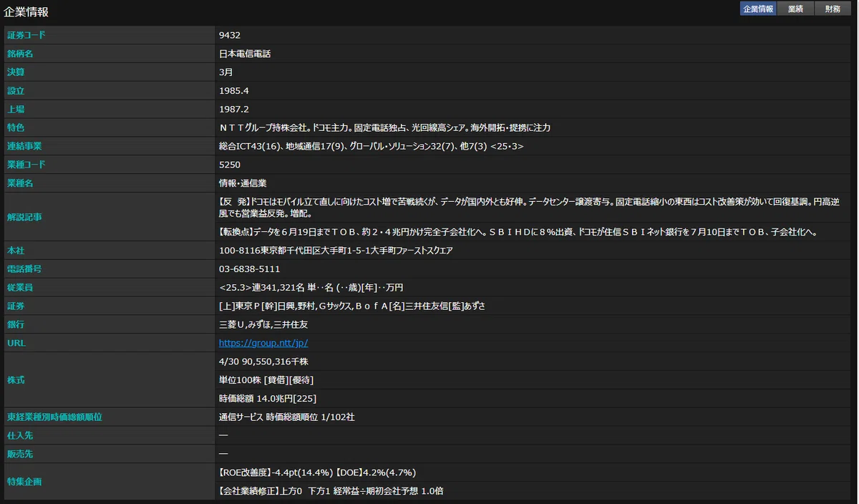The height and width of the screenshot is (504, 859).
Task: Open the https://group.ntt/jp/ link
Action: coord(263,343)
